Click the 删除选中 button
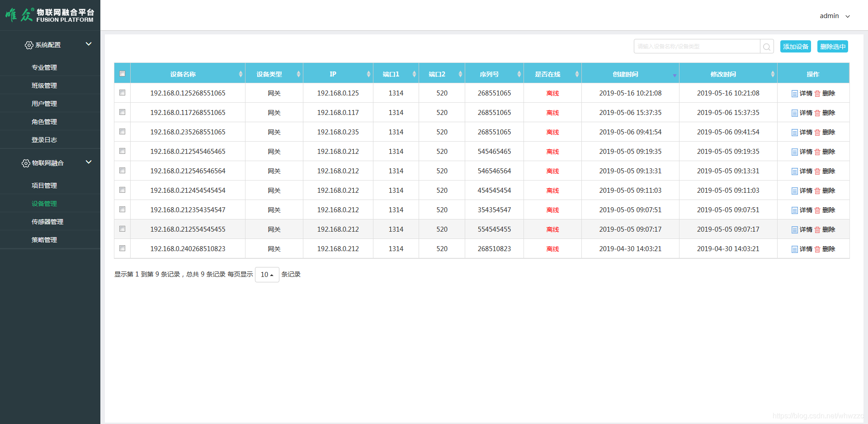Screen dimensions: 868x424 pos(833,47)
